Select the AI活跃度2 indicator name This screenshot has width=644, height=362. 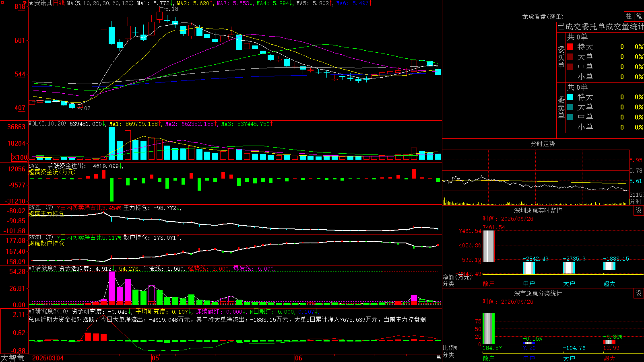tap(42, 268)
